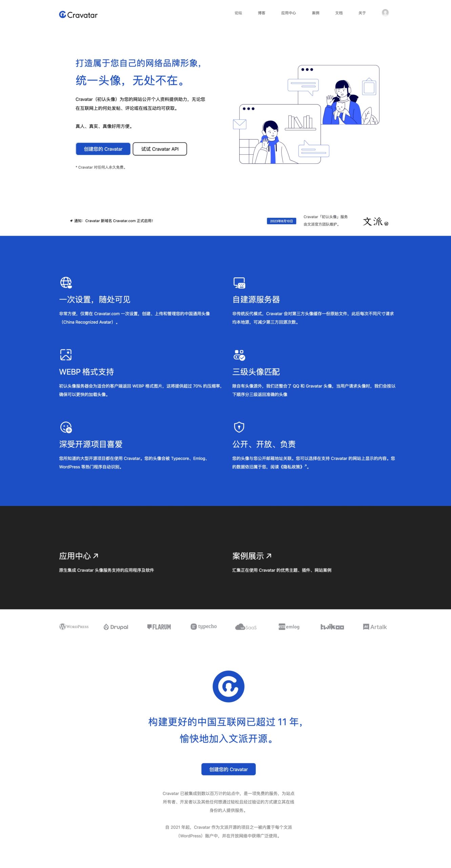This screenshot has height=868, width=451.
Task: Click the Artalk logo
Action: pos(375,627)
